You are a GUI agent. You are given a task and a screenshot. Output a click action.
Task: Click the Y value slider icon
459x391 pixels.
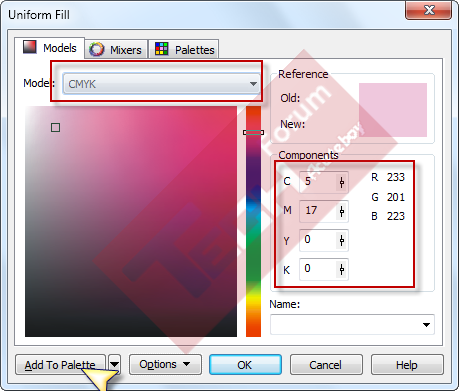pyautogui.click(x=342, y=240)
